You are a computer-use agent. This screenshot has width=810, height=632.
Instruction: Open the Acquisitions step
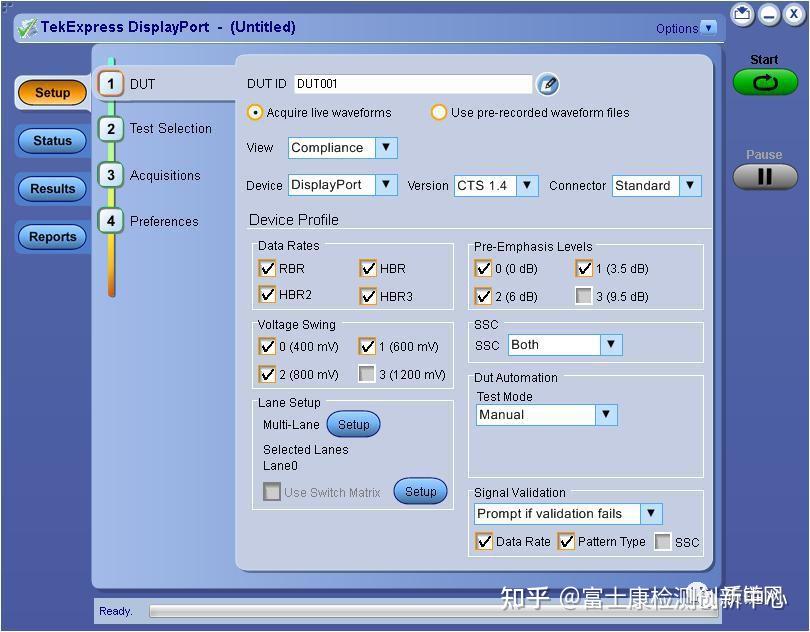165,175
